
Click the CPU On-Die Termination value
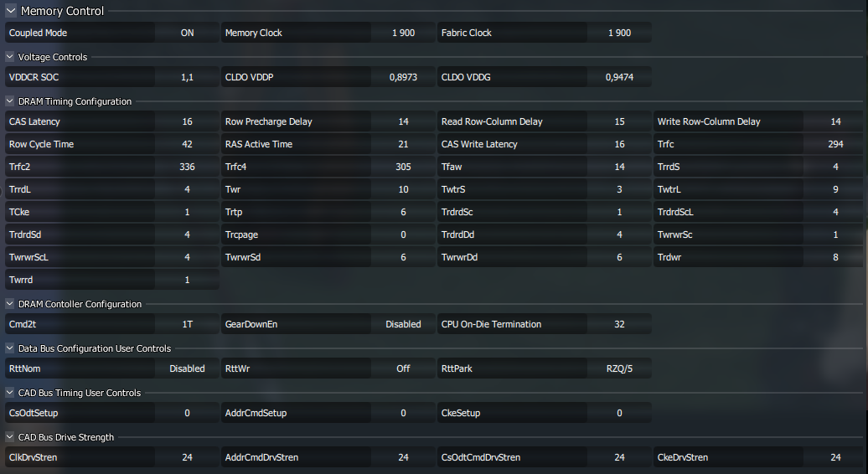[619, 324]
